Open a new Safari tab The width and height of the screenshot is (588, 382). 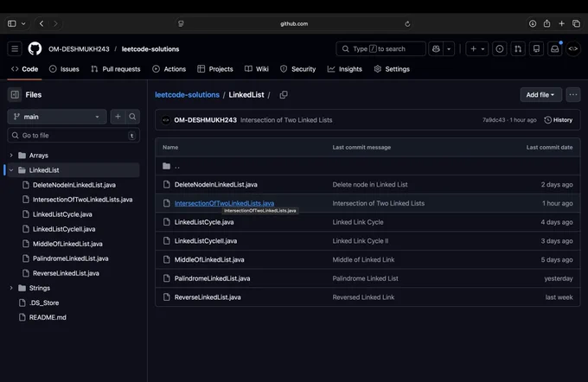point(561,23)
